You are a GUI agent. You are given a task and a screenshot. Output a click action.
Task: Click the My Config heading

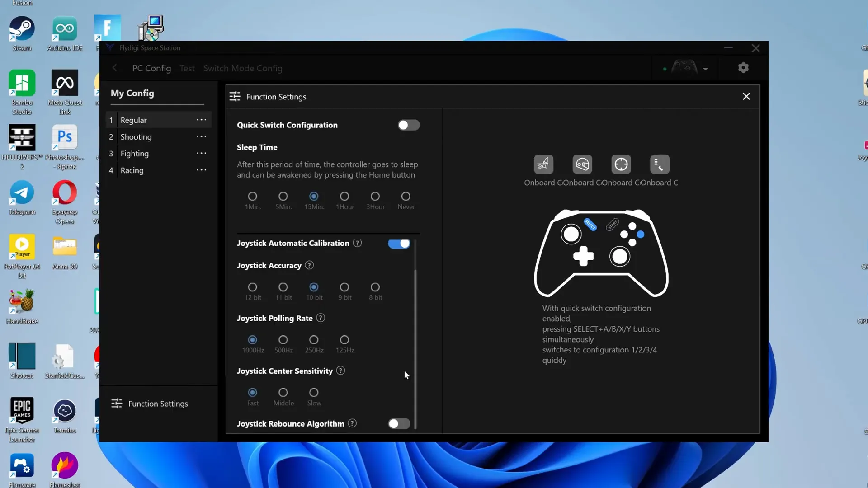132,93
